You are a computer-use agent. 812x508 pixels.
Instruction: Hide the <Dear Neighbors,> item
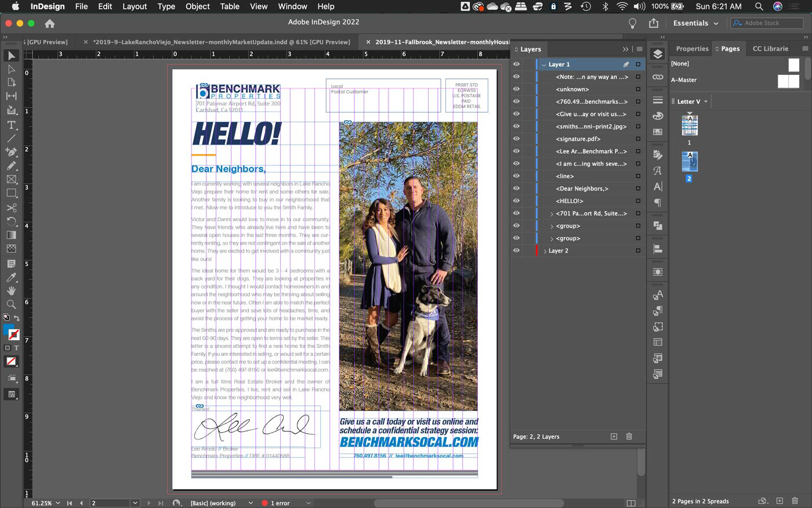tap(516, 189)
